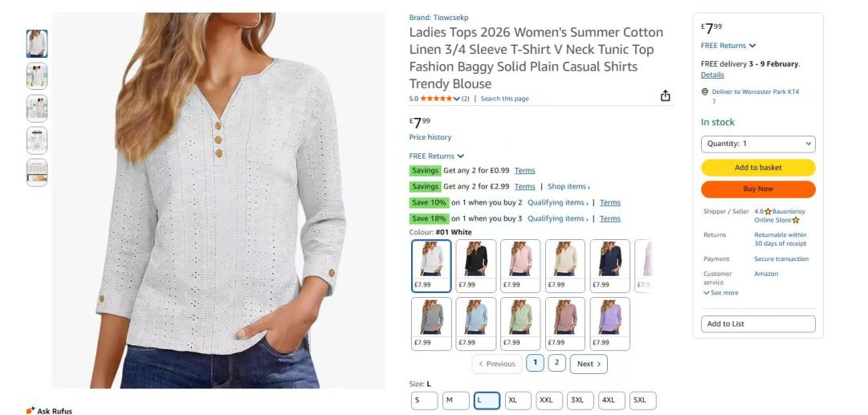This screenshot has height=415, width=868.
Task: Click Add to List button
Action: [x=758, y=323]
